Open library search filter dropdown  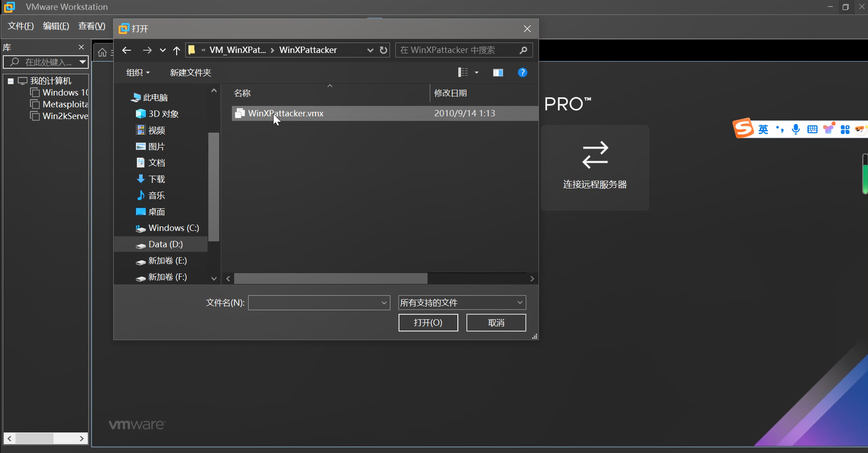[x=83, y=62]
